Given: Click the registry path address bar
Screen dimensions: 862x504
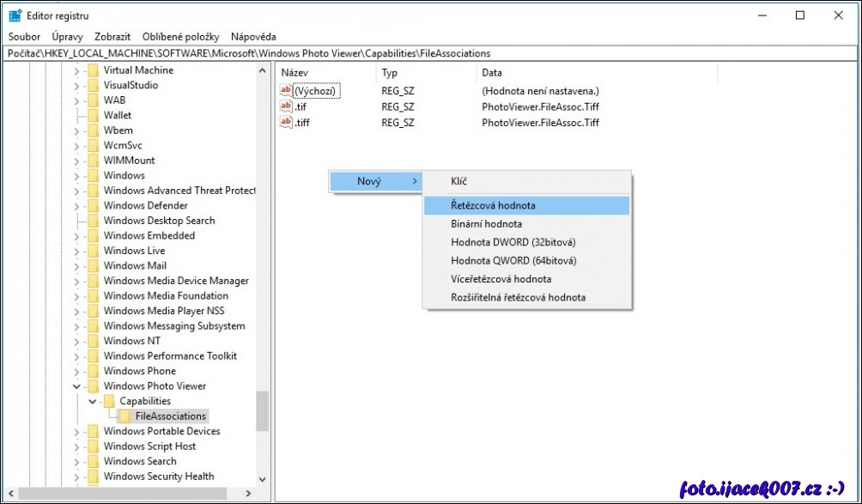Looking at the screenshot, I should pos(429,53).
